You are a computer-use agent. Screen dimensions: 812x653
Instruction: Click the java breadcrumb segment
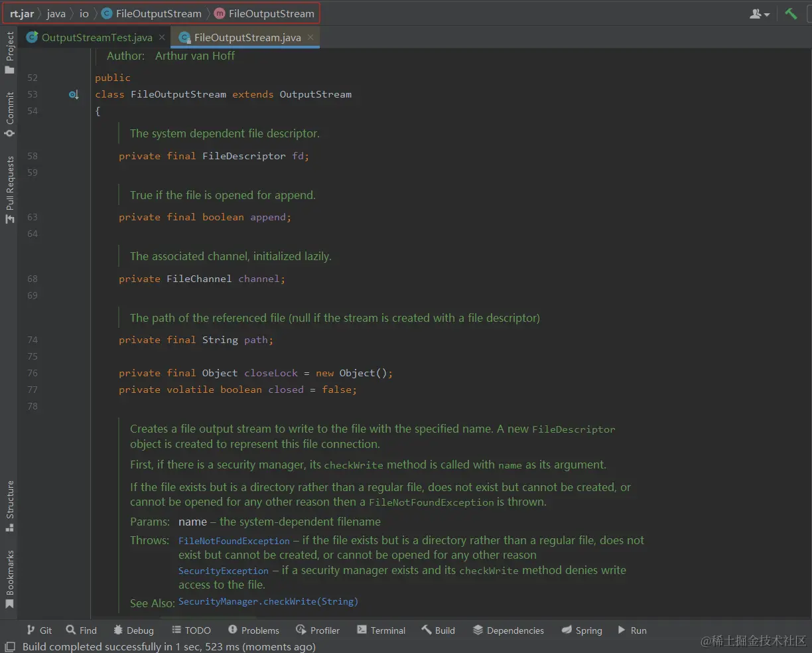tap(56, 13)
